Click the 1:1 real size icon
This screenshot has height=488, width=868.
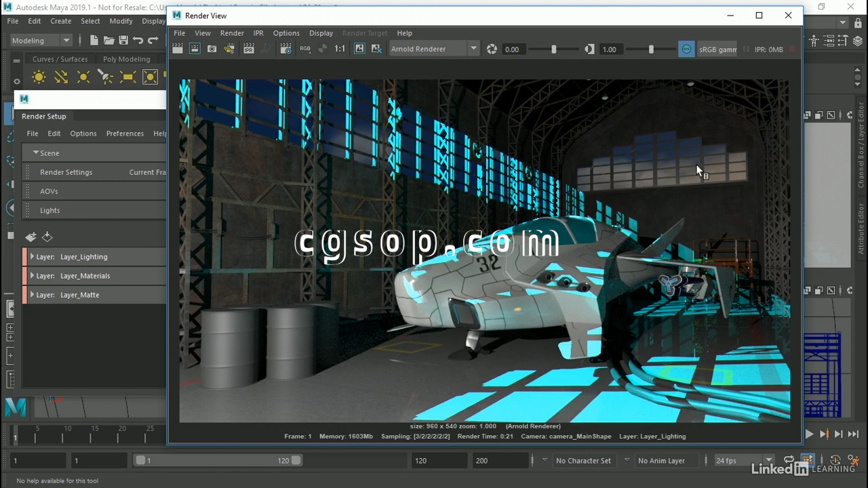click(x=340, y=49)
